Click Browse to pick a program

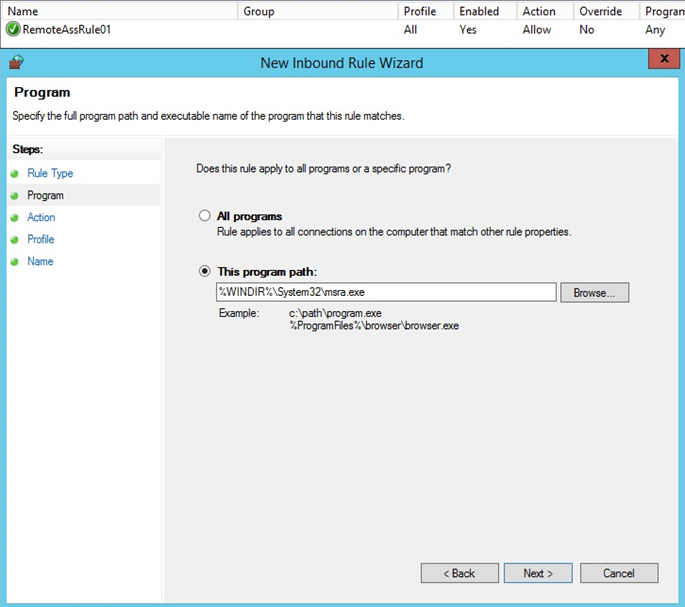coord(595,292)
